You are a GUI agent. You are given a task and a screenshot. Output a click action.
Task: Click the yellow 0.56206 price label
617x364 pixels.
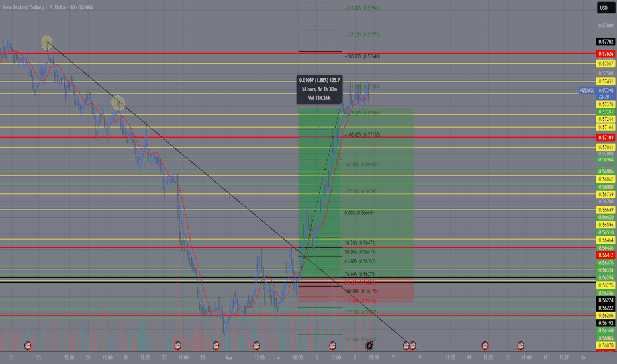606,316
